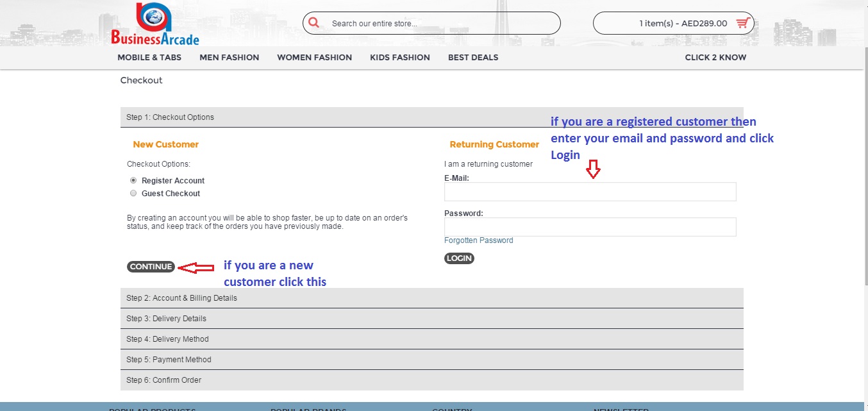Open the Men Fashion menu

tap(230, 57)
